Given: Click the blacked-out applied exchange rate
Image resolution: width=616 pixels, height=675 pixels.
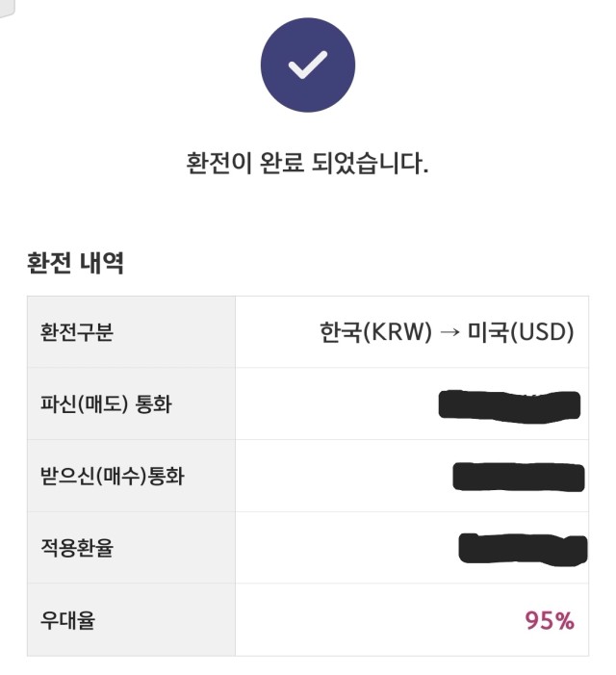Looking at the screenshot, I should [523, 549].
